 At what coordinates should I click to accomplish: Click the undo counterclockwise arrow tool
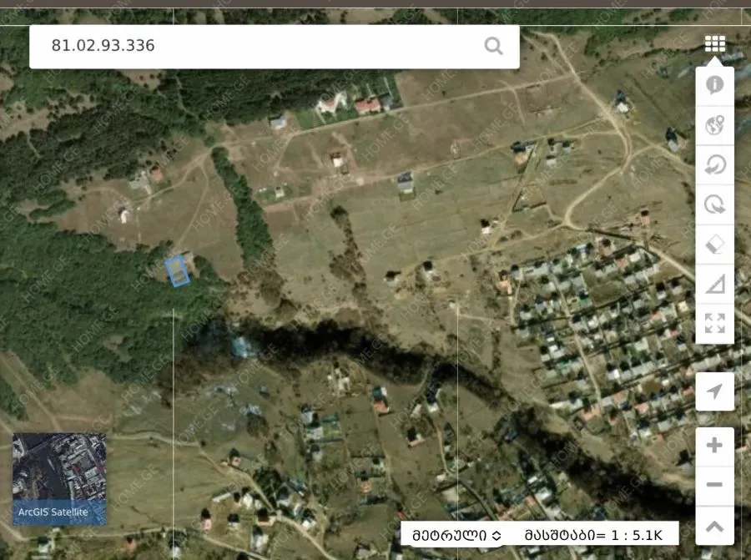pos(714,164)
